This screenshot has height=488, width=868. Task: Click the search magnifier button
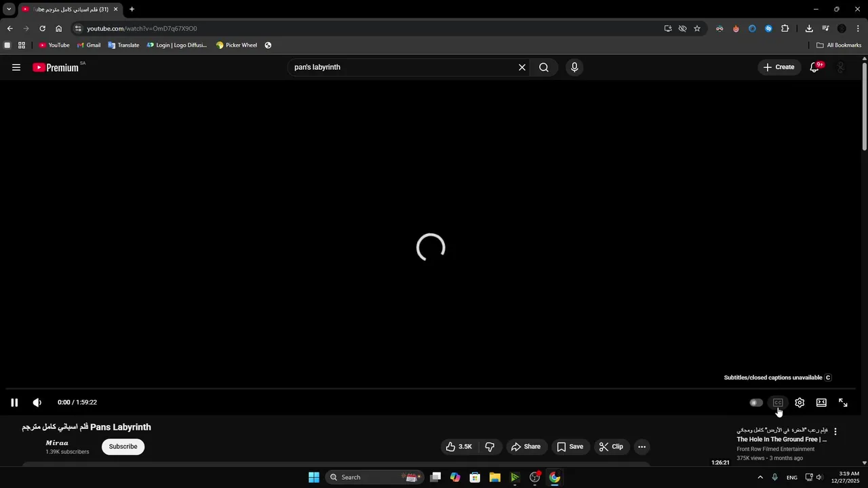coord(544,67)
